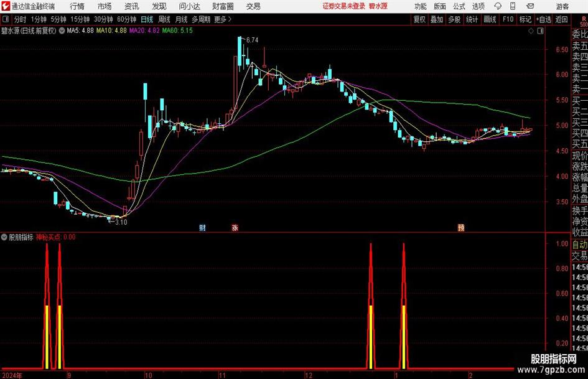Open the 财富圈 menu
Image resolution: width=588 pixels, height=379 pixels.
223,6
